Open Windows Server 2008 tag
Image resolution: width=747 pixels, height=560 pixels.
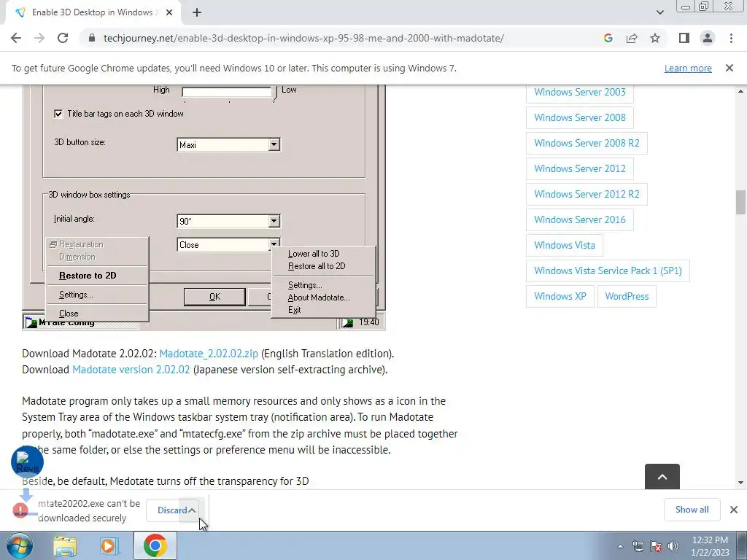[x=580, y=117]
